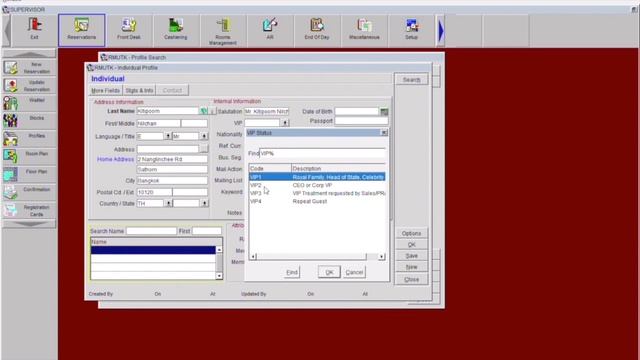Select the VIP2 CEO or Corp VP row
Screen dimensions: 640x360
[317, 185]
